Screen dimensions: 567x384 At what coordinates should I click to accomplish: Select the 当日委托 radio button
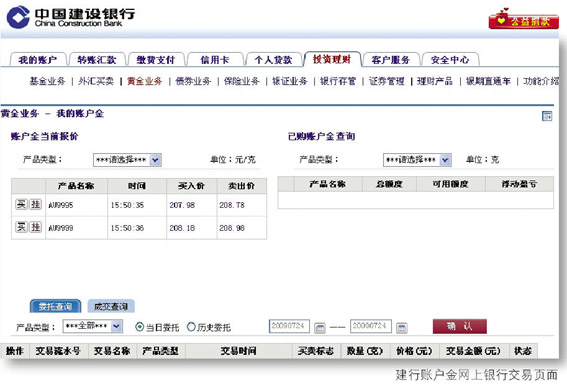[140, 327]
